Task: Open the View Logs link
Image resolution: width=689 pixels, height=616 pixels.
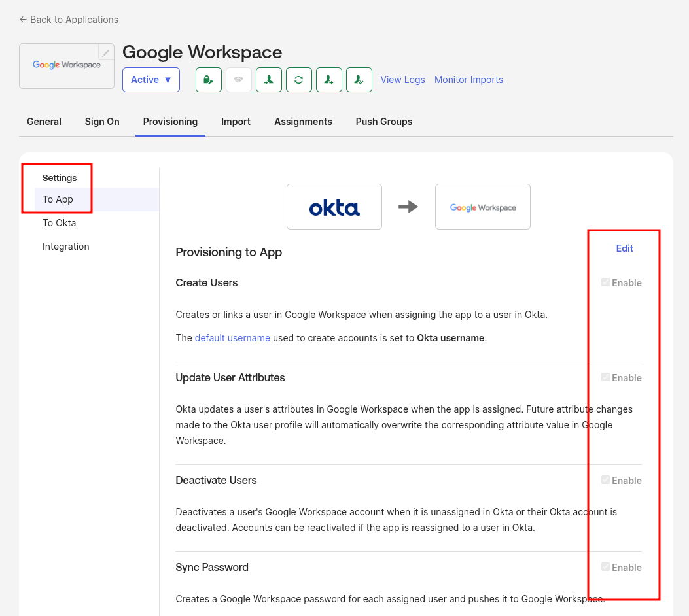Action: pyautogui.click(x=402, y=80)
